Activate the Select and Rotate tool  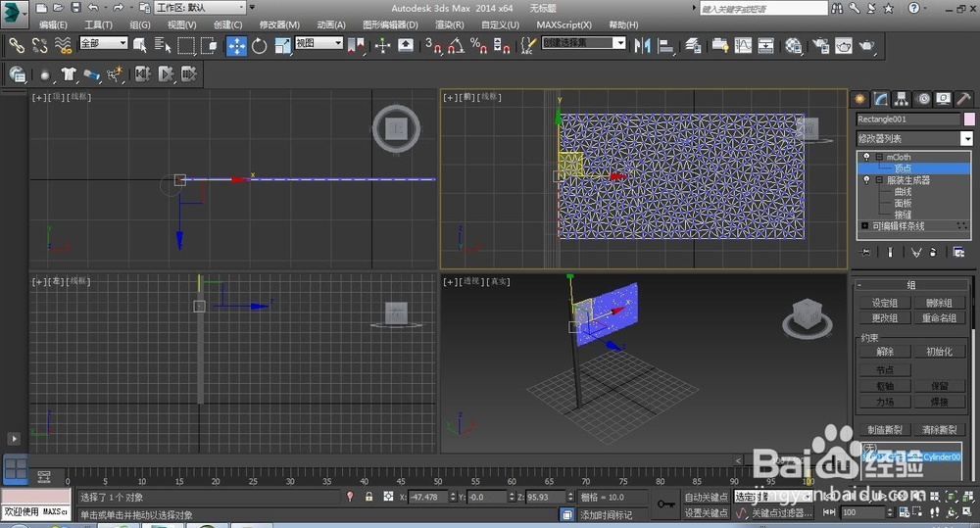point(260,45)
